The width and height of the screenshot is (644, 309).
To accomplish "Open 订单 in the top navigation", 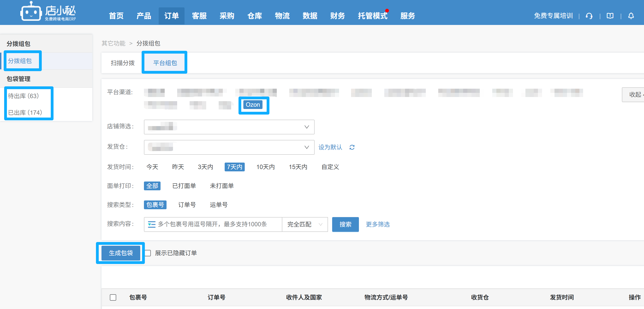I will click(172, 16).
